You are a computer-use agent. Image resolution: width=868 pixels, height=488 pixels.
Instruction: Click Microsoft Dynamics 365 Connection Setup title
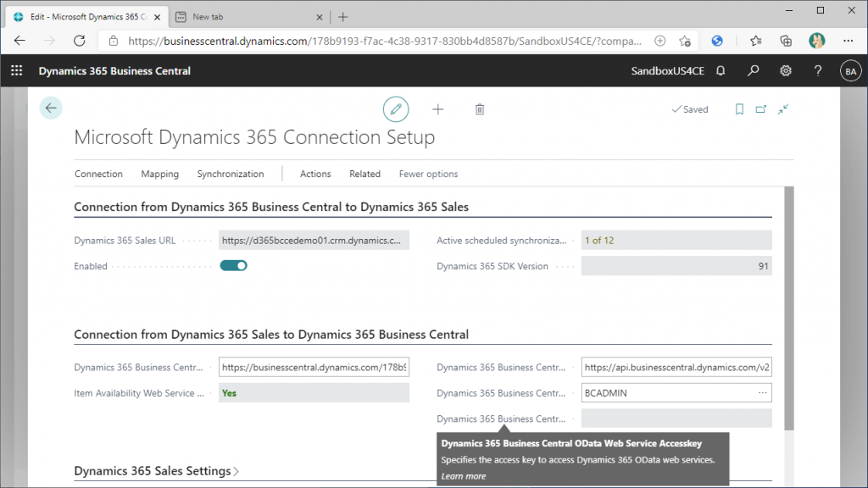tap(254, 137)
